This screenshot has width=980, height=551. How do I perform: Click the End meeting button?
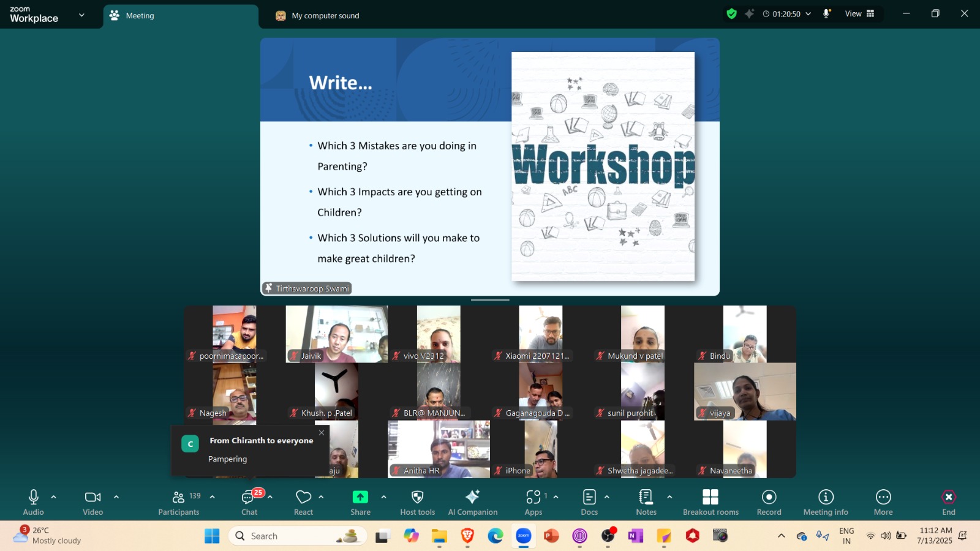point(948,498)
